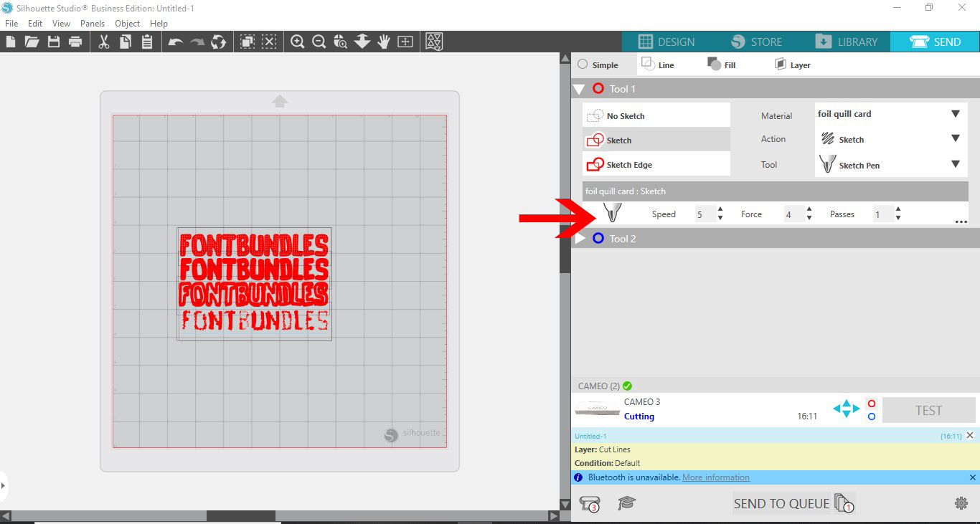This screenshot has width=980, height=524.
Task: Open the View menu
Action: click(61, 24)
